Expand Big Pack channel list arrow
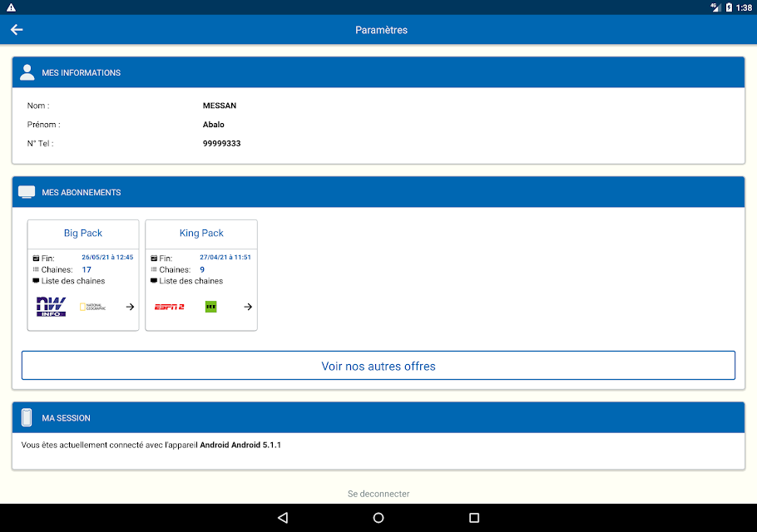 click(x=130, y=307)
